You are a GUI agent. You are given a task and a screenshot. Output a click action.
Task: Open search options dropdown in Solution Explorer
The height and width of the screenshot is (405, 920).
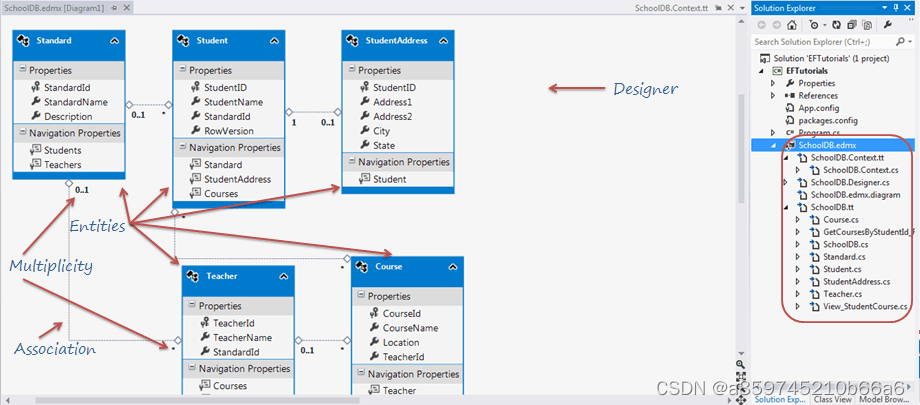[908, 42]
